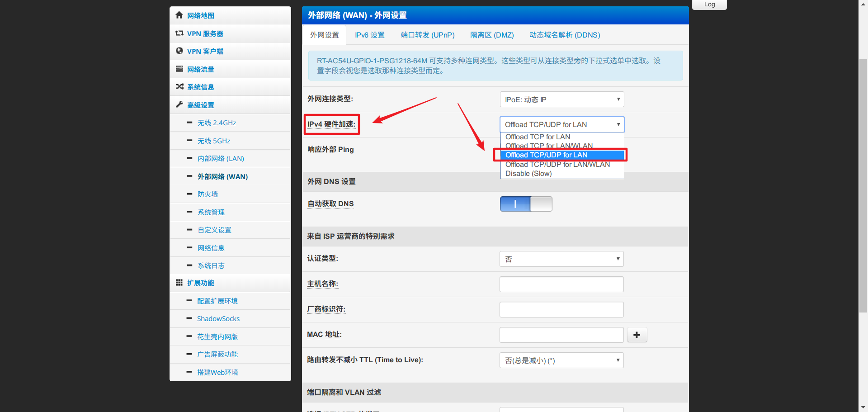Click the Log button

pyautogui.click(x=709, y=5)
